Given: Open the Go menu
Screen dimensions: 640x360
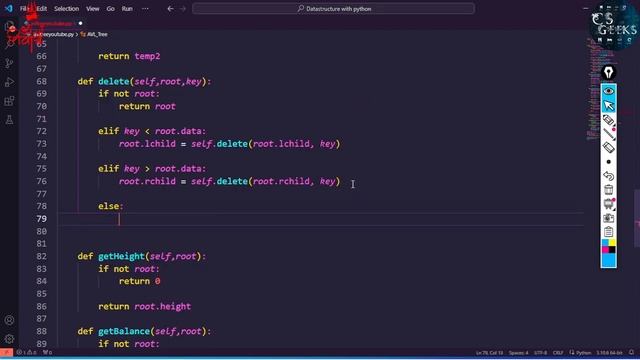Looking at the screenshot, I should coord(110,9).
